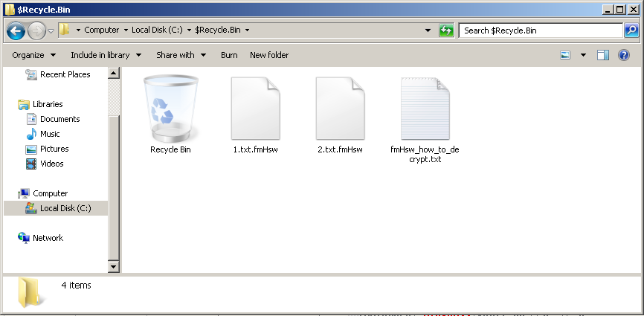Click the Burn button
The height and width of the screenshot is (316, 644).
point(229,55)
